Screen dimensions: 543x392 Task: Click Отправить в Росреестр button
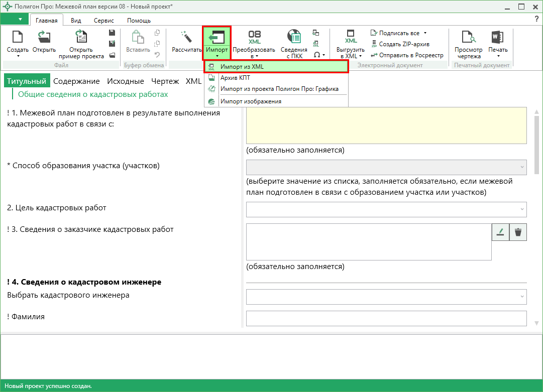pyautogui.click(x=407, y=55)
